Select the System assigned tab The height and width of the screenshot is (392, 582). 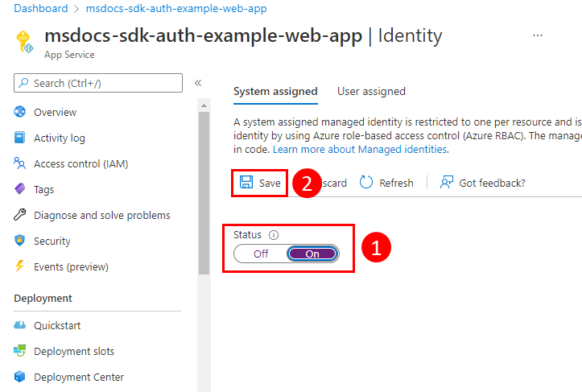pyautogui.click(x=275, y=92)
